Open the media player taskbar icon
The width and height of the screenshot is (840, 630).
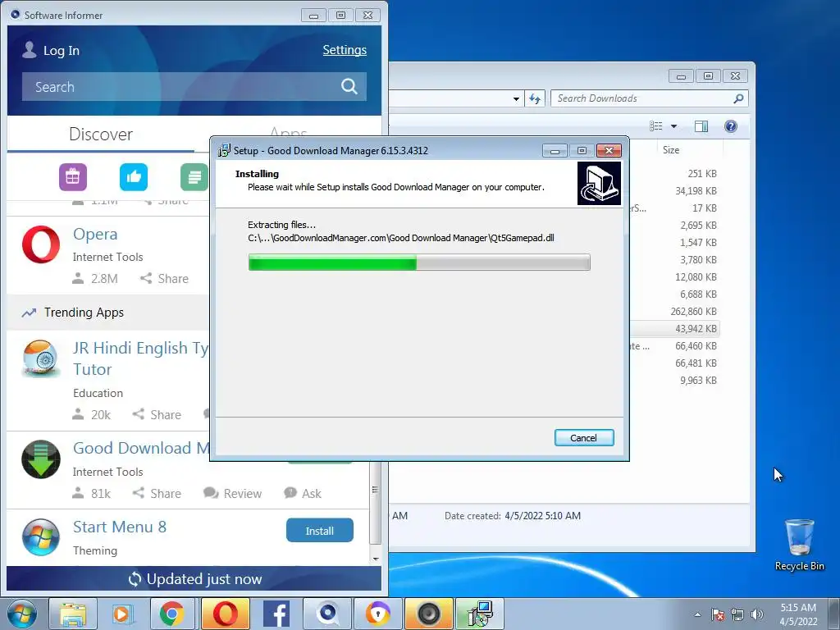click(121, 614)
